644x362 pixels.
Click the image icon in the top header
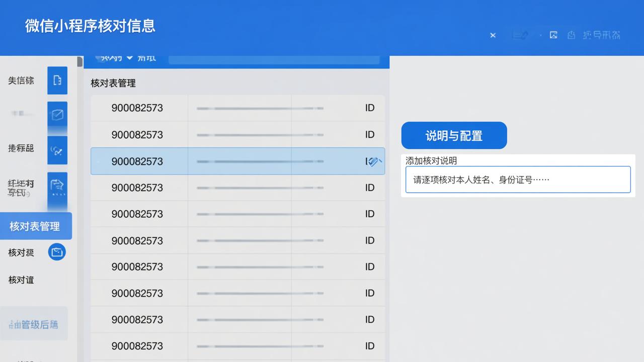point(553,35)
